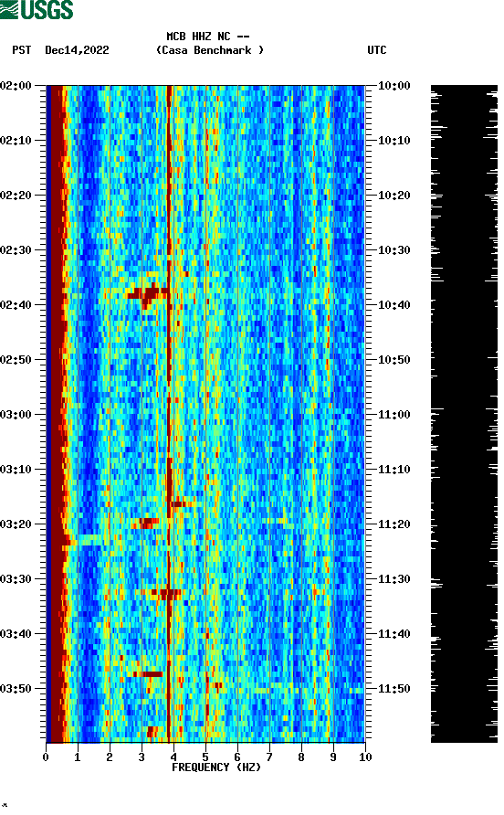Screen dimensions: 504x815
Task: Click the 1 Hz frequency tick label
Action: 78,757
